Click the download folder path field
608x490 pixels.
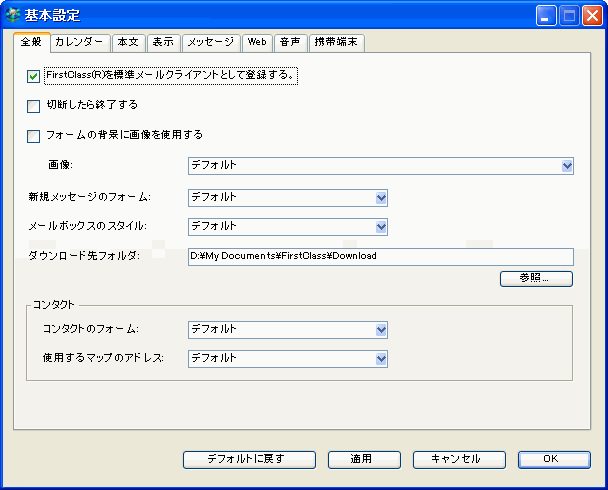click(x=380, y=256)
